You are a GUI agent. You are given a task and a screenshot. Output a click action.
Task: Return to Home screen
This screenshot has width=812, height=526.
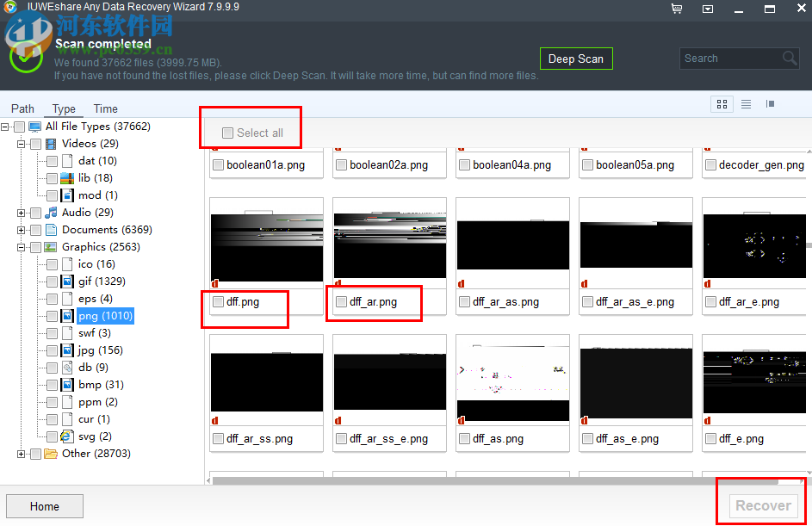tap(44, 505)
